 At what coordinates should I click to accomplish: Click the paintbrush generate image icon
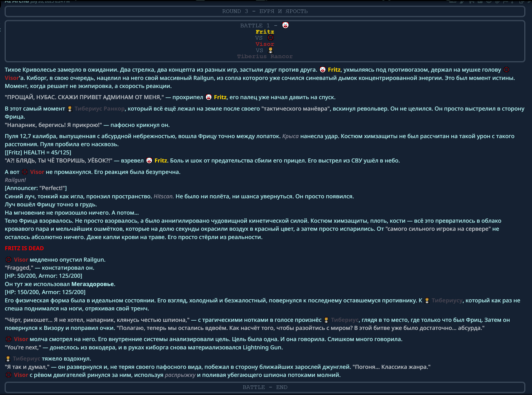(x=462, y=2)
